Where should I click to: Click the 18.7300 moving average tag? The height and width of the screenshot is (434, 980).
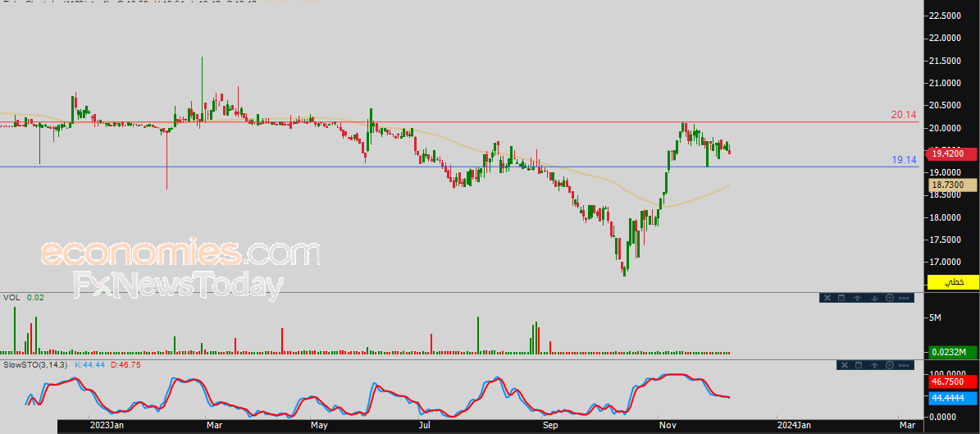click(952, 185)
